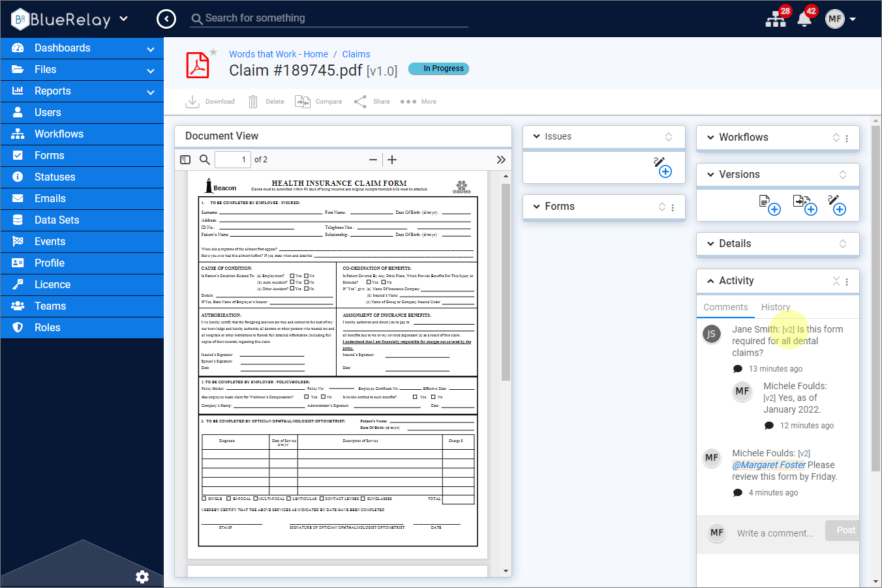Open the MF user account dropdown
This screenshot has width=882, height=588.
[840, 19]
